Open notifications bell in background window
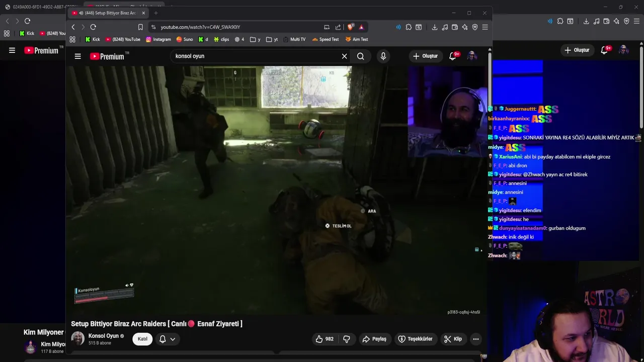The height and width of the screenshot is (362, 644). [605, 50]
